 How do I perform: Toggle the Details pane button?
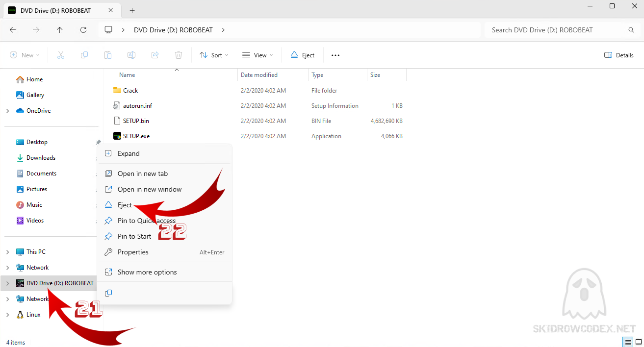coord(619,55)
